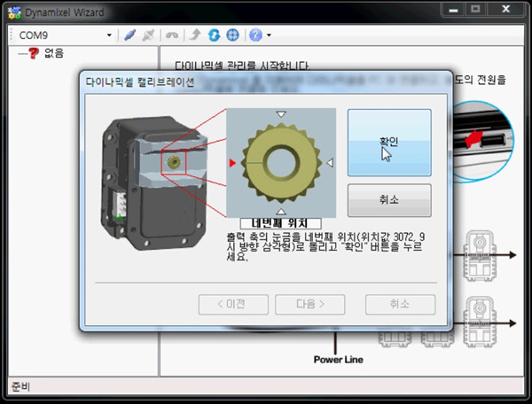The height and width of the screenshot is (404, 532).
Task: Click the red triangle position marker
Action: [233, 163]
